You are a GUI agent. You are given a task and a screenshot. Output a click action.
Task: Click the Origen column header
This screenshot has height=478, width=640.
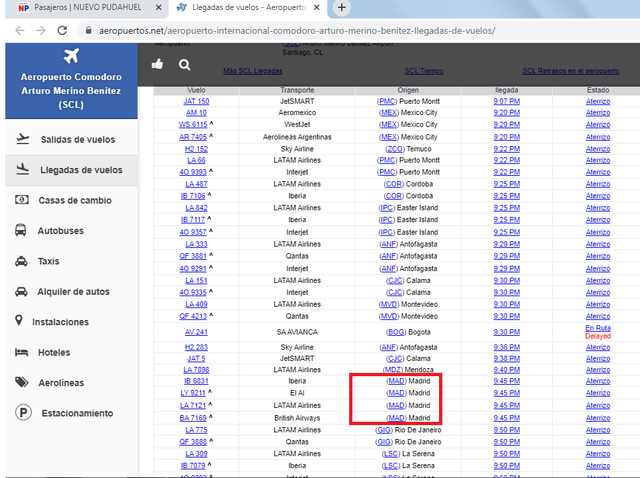408,90
